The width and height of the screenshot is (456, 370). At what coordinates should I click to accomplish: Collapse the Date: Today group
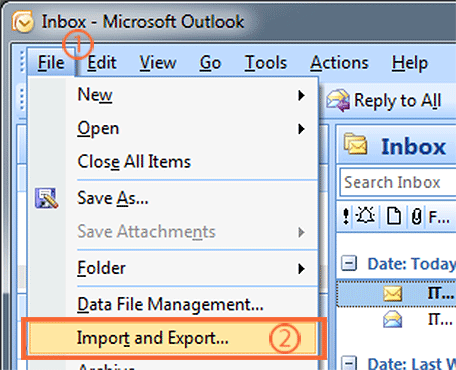349,263
